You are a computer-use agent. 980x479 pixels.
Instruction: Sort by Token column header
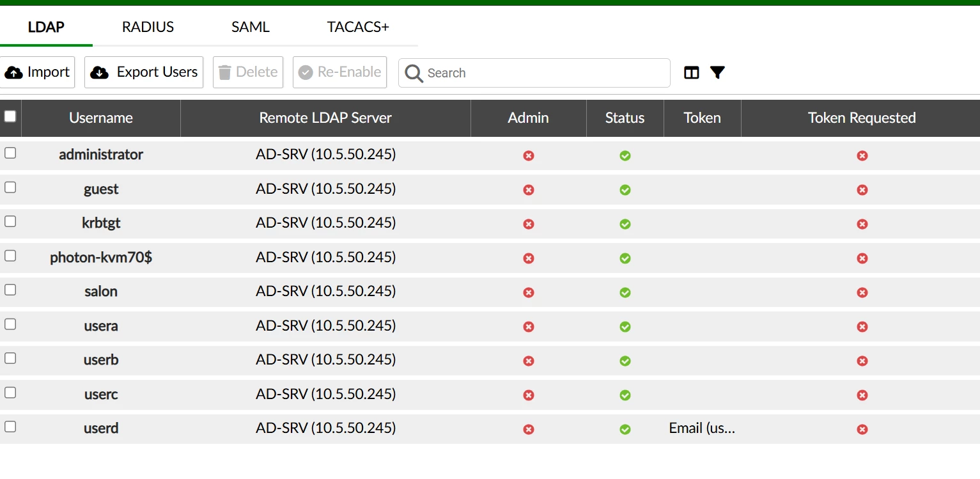(x=702, y=118)
